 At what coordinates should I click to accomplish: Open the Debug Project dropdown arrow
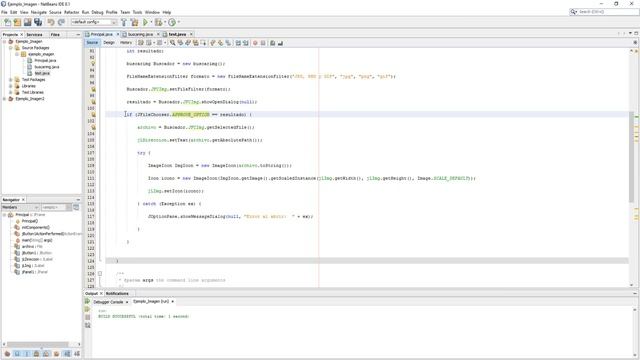[164, 22]
